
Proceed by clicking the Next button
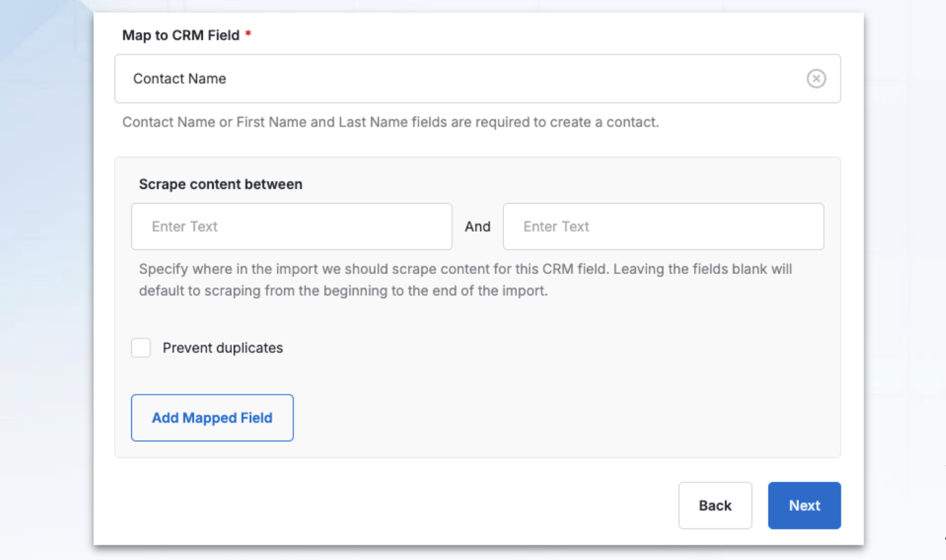(x=804, y=506)
